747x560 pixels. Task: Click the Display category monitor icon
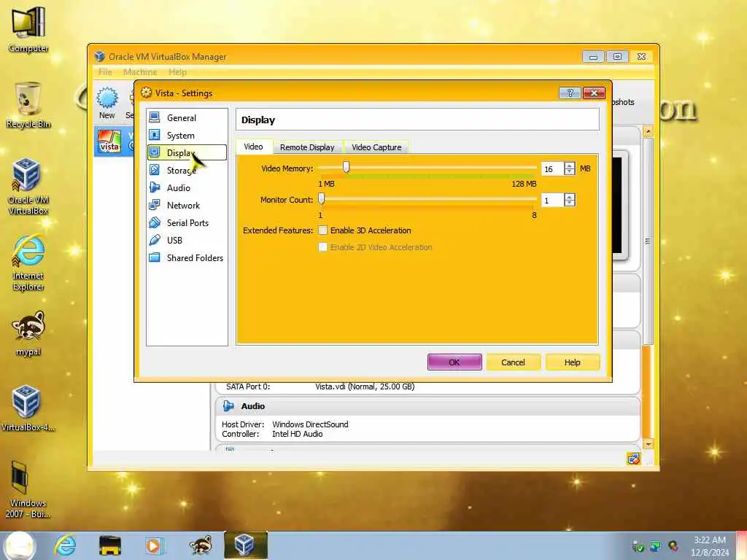click(155, 152)
